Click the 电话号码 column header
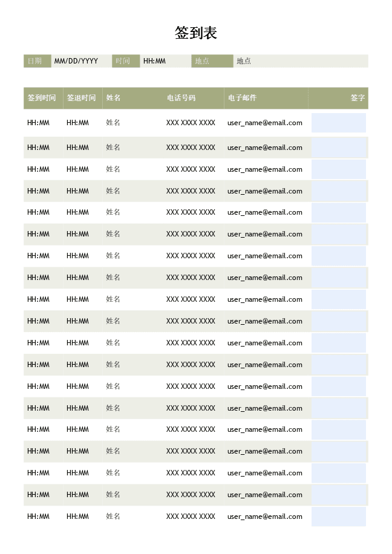The height and width of the screenshot is (554, 392). click(181, 98)
